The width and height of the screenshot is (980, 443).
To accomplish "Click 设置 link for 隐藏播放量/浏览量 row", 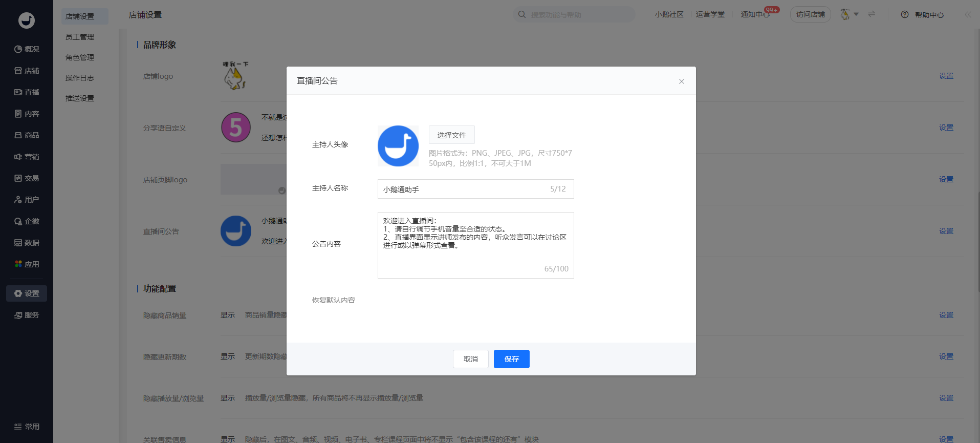I will click(x=946, y=398).
